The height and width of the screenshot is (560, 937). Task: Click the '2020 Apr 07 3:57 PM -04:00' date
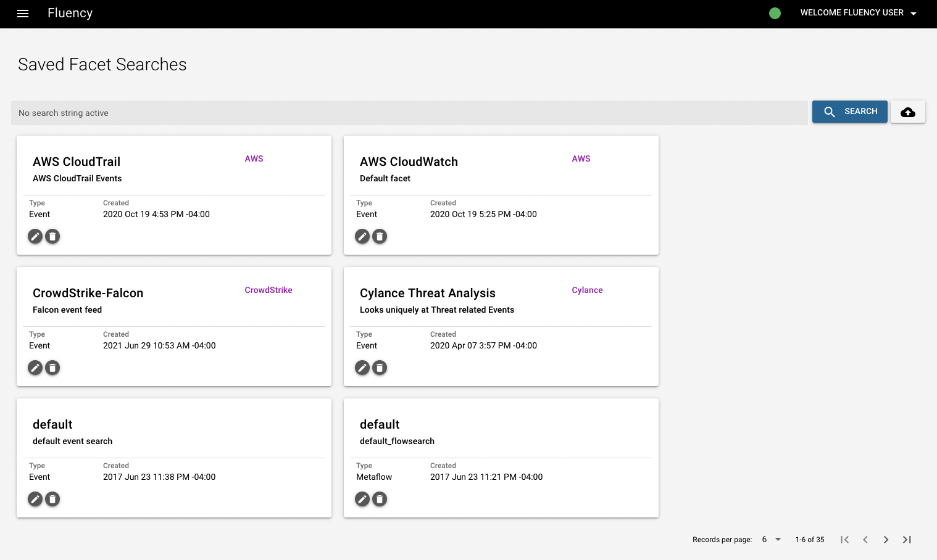(483, 345)
